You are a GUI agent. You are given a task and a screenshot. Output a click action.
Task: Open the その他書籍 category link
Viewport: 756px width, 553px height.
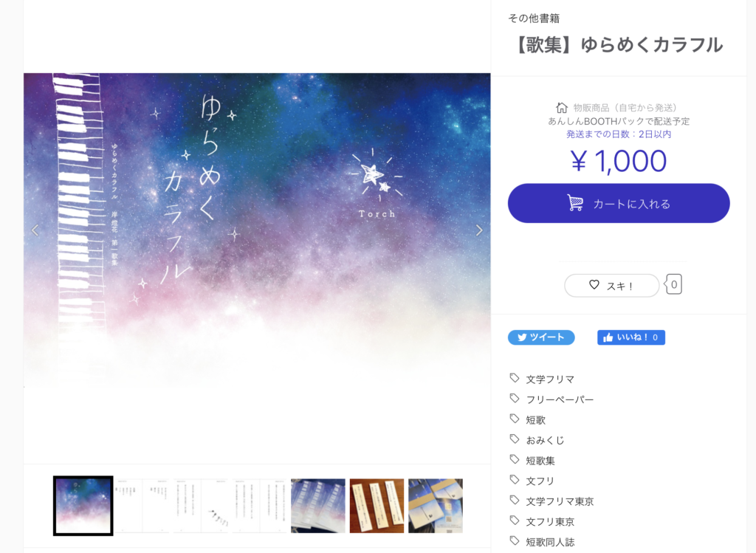coord(534,18)
